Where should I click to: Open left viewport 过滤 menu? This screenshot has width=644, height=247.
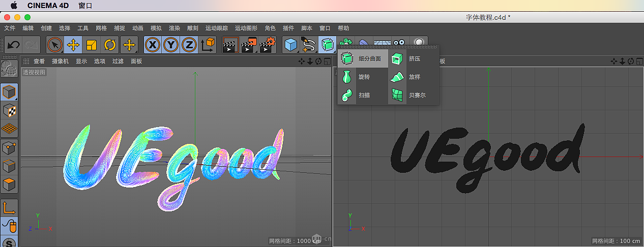coord(118,61)
